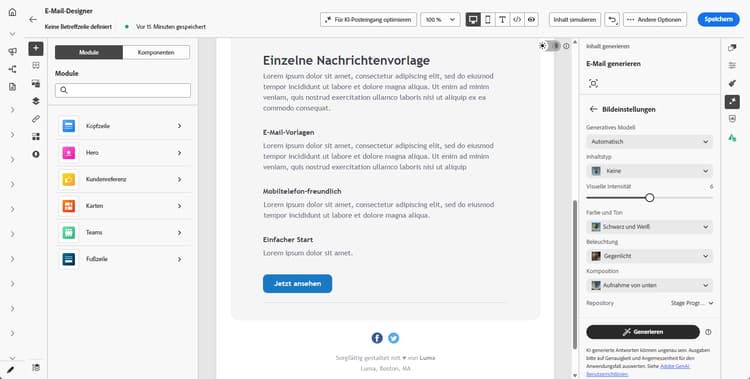750x379 pixels.
Task: Expand the Fußzeile module category
Action: pyautogui.click(x=124, y=259)
